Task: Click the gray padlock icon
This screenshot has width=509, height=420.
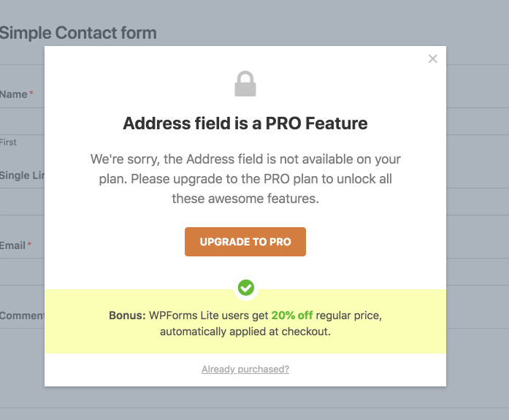Action: click(x=245, y=84)
